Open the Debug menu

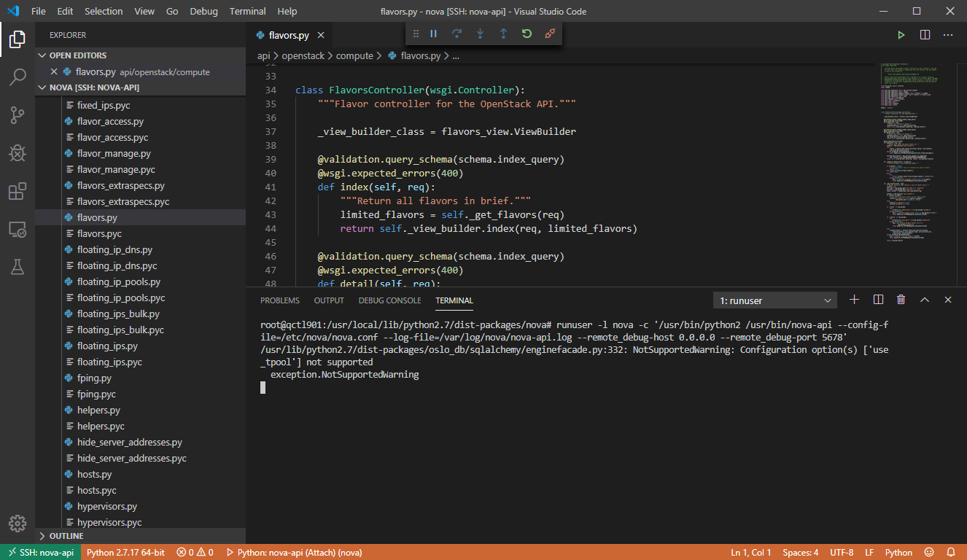(x=203, y=12)
